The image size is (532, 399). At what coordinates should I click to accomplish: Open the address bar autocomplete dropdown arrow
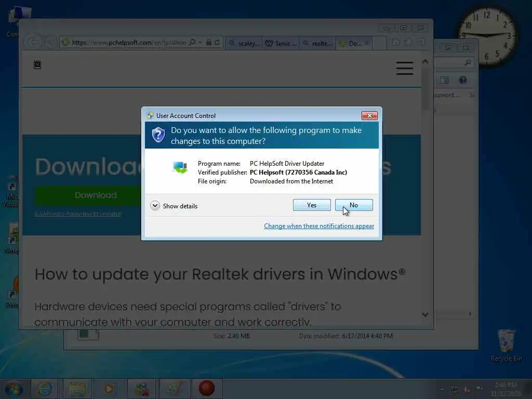pyautogui.click(x=200, y=43)
